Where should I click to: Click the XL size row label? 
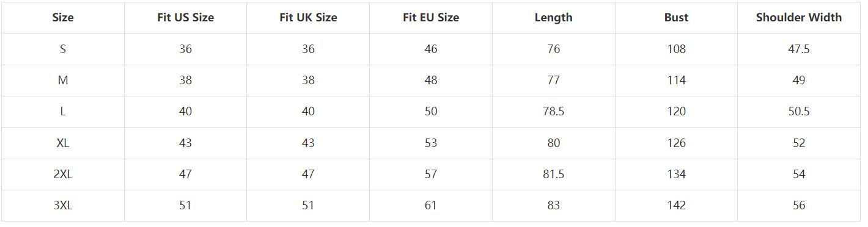click(63, 143)
